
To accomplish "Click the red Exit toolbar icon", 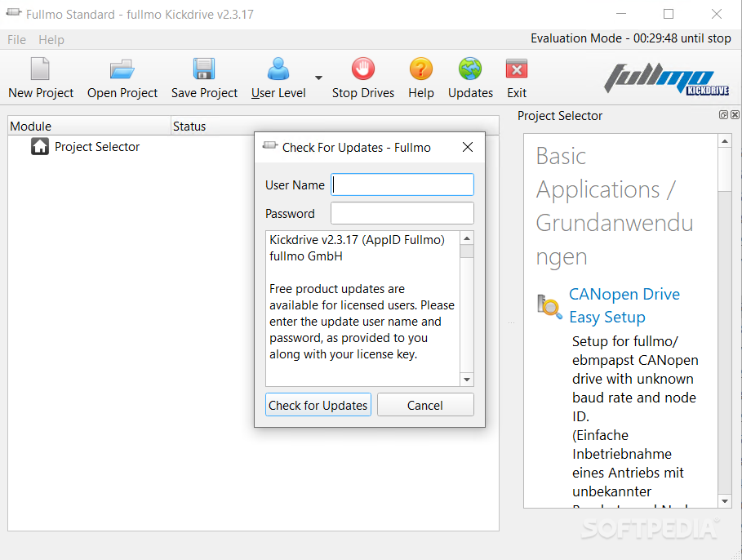I will tap(516, 69).
